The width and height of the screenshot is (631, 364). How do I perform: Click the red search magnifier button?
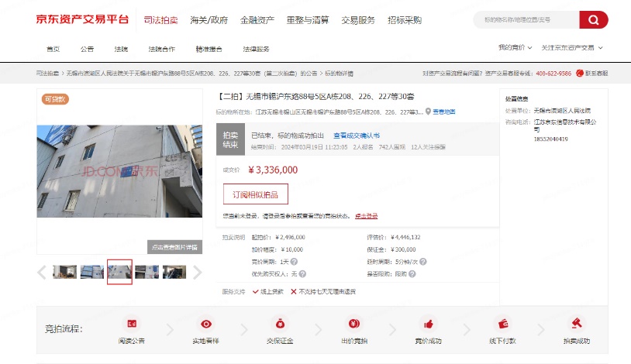pos(593,19)
